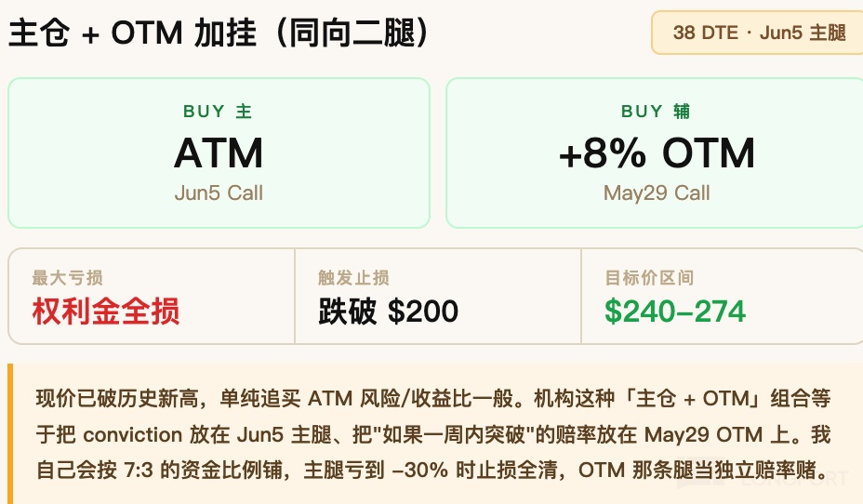
Task: Click the "38 DTE · Jun5 主腿" badge
Action: pos(759,33)
